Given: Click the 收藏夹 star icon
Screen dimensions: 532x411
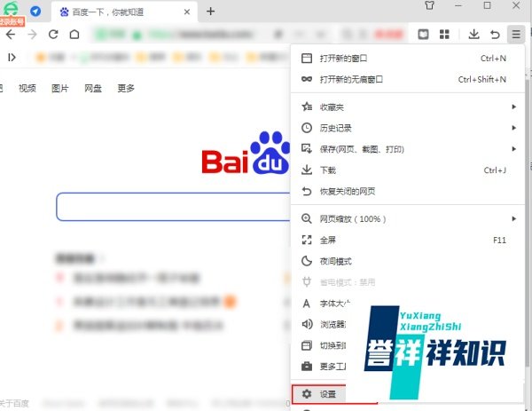Looking at the screenshot, I should [307, 107].
